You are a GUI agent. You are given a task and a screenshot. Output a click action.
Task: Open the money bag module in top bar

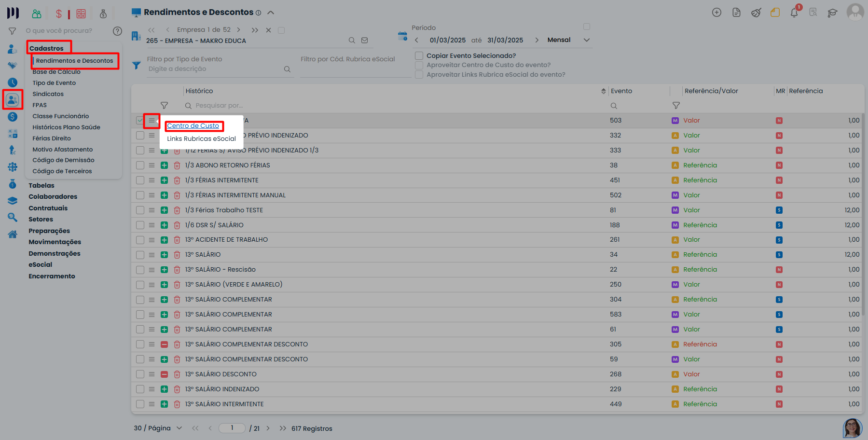pyautogui.click(x=103, y=14)
